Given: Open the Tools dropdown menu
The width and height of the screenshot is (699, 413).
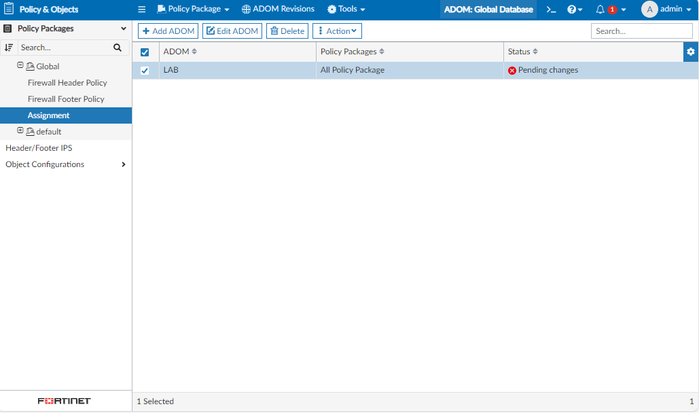Looking at the screenshot, I should click(x=346, y=9).
